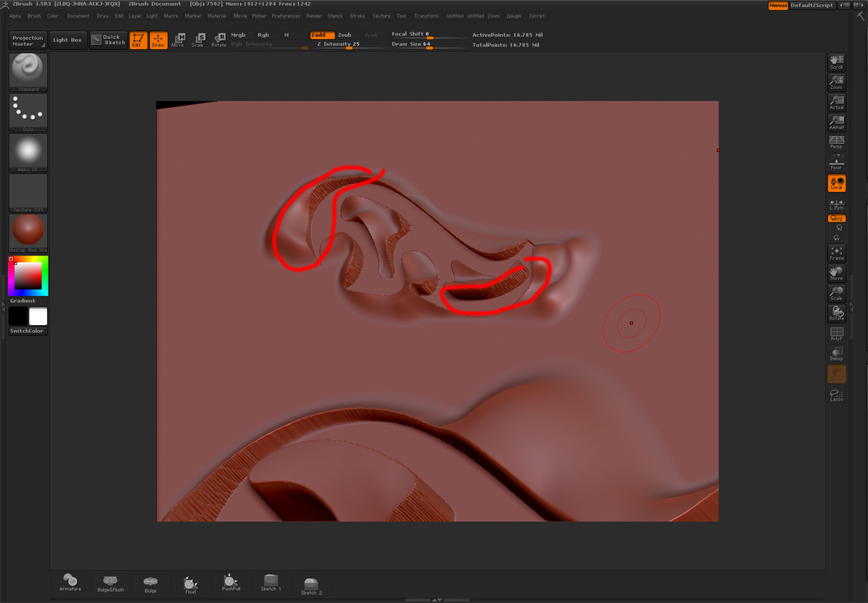Select the Sketch 2 brush

(312, 586)
